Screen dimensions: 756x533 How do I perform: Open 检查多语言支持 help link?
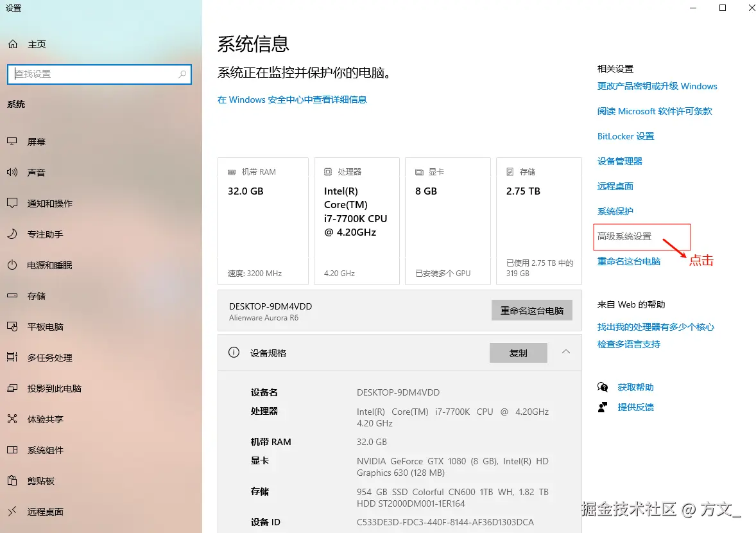629,344
